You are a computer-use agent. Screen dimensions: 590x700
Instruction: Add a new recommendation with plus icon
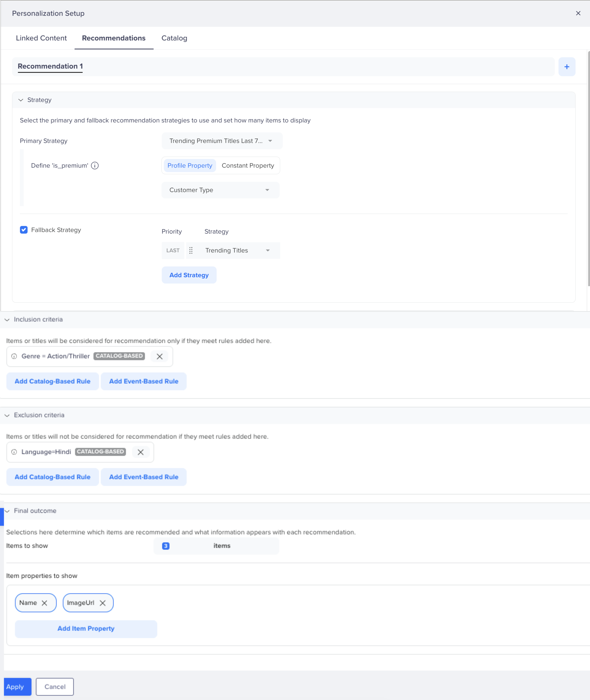pyautogui.click(x=567, y=67)
